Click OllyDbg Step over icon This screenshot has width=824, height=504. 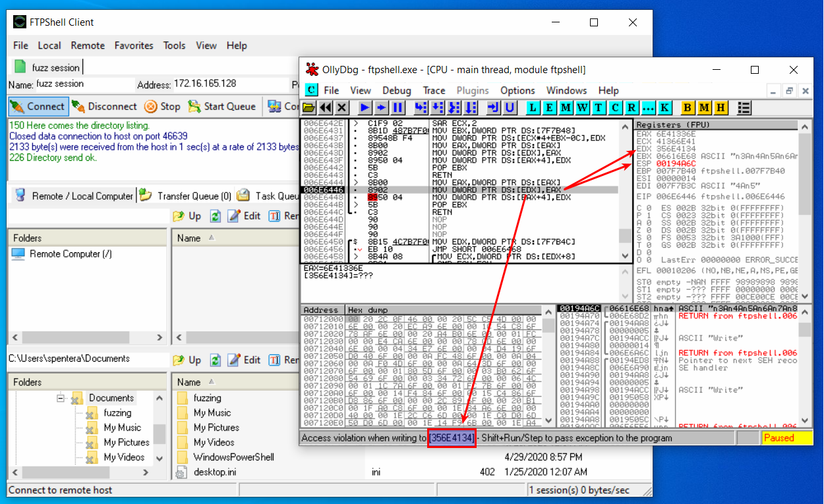tap(438, 107)
